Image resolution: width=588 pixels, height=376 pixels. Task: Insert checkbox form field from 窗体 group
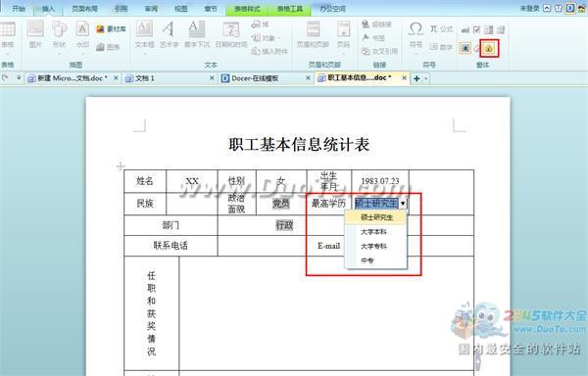click(477, 29)
